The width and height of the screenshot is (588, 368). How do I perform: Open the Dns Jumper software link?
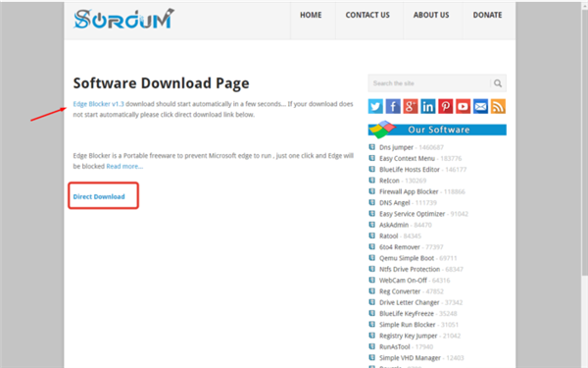(396, 147)
